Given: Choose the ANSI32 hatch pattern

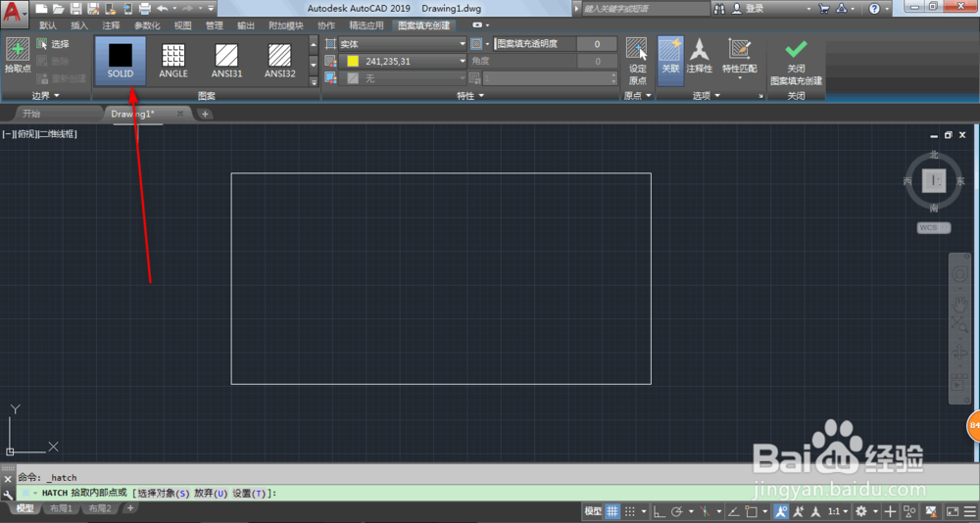Looking at the screenshot, I should click(x=279, y=61).
